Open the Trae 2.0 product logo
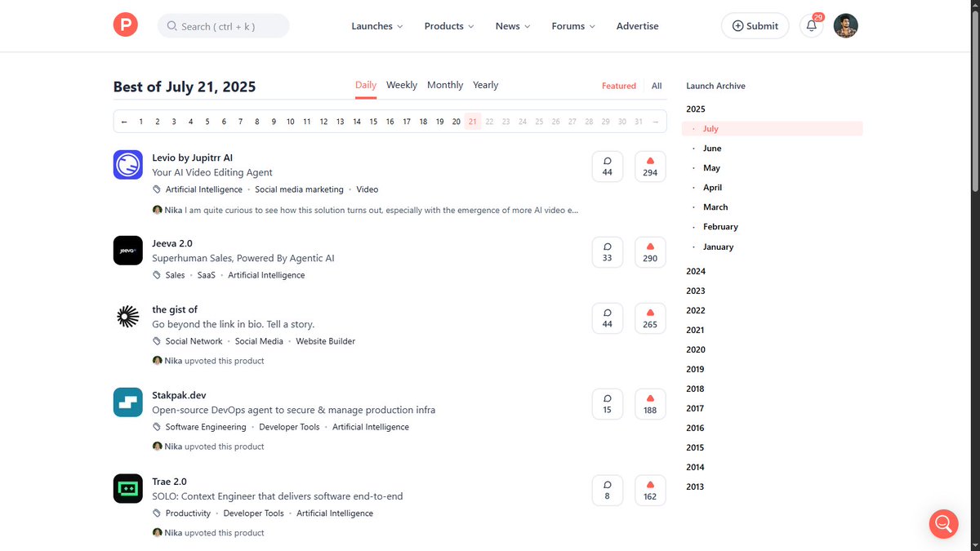Viewport: 980px width, 551px height. pos(128,488)
